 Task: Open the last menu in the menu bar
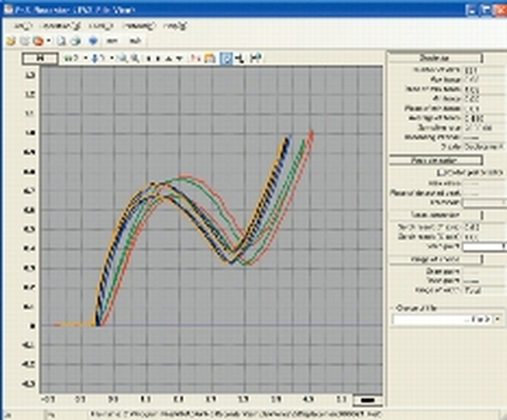175,25
